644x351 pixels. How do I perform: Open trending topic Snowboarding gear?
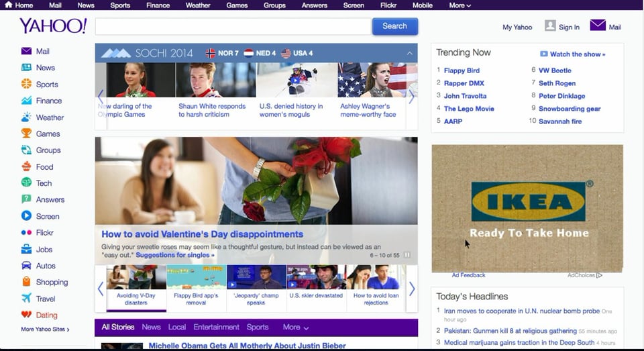[x=570, y=109]
